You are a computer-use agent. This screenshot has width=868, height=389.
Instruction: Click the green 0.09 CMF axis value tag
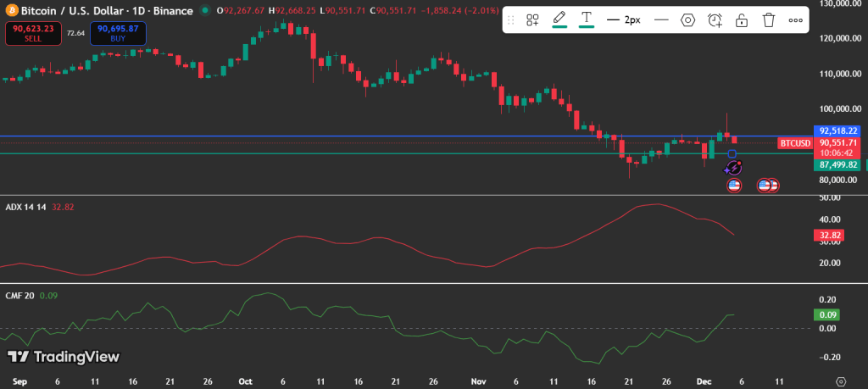(826, 315)
